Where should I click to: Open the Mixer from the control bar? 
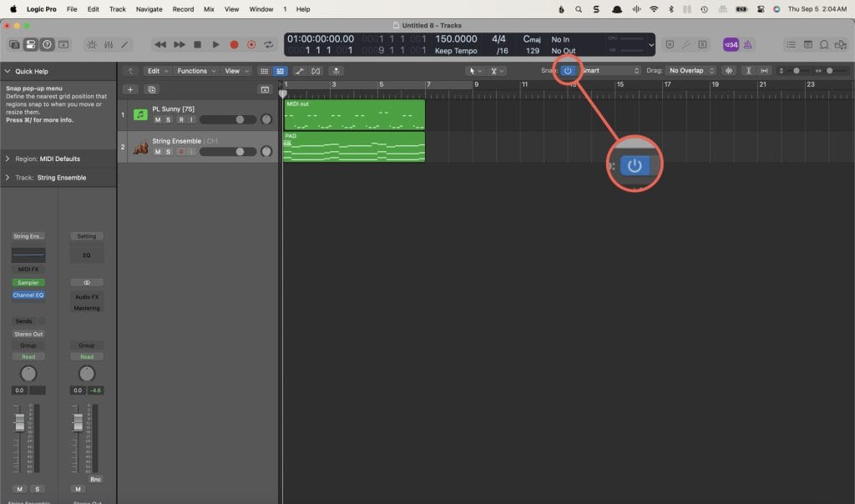108,44
